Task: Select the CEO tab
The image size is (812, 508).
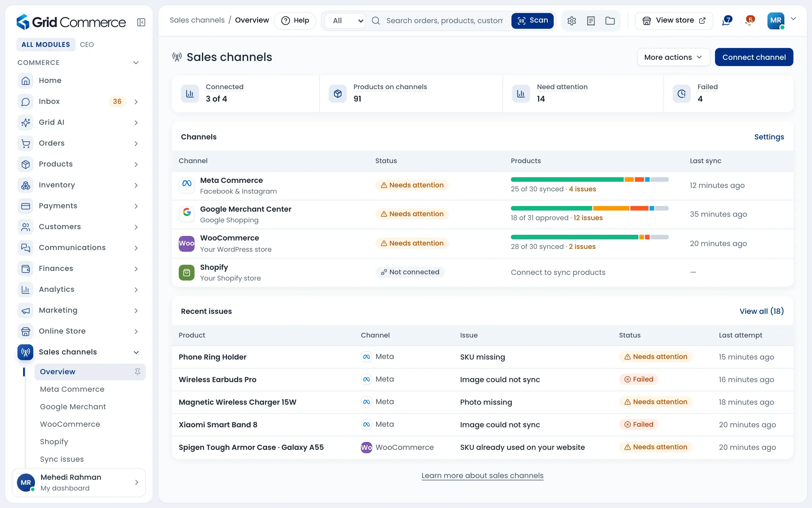Action: coord(87,44)
